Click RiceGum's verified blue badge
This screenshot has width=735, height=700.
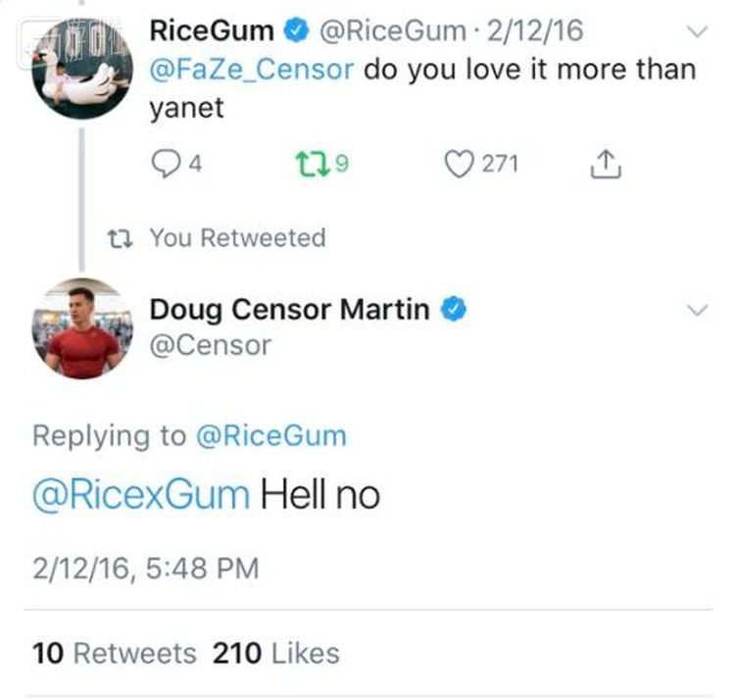point(296,30)
